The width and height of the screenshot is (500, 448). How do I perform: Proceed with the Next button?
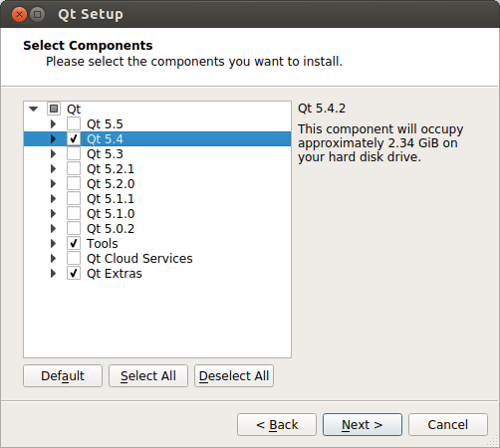[x=363, y=424]
